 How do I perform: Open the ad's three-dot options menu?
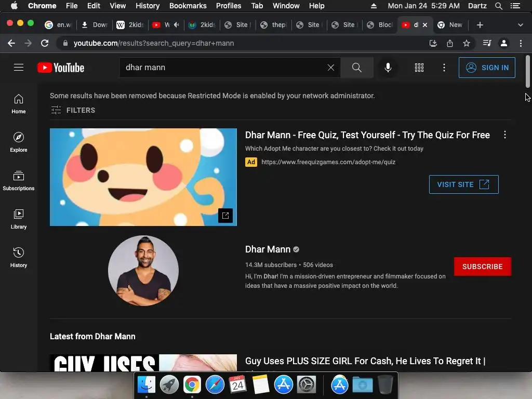505,135
